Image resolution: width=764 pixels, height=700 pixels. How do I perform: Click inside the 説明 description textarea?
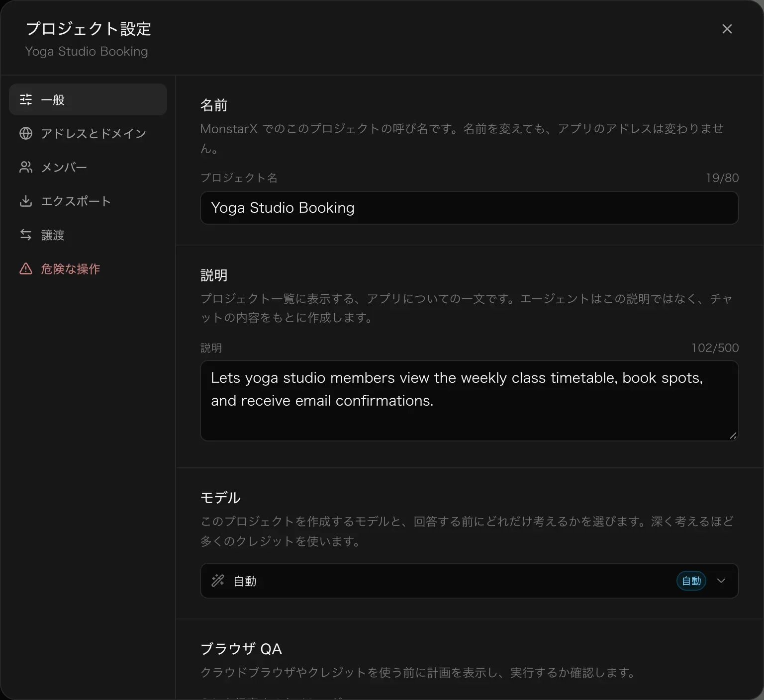click(469, 401)
